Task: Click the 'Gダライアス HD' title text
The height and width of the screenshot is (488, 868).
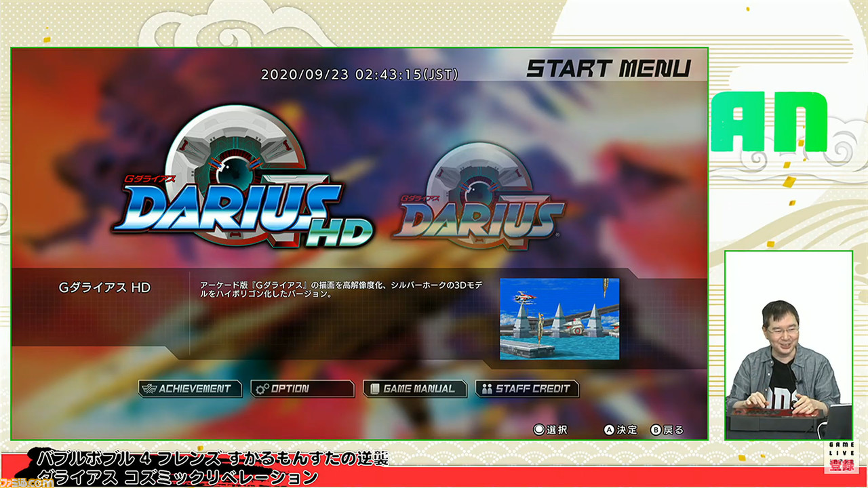Action: pyautogui.click(x=105, y=287)
